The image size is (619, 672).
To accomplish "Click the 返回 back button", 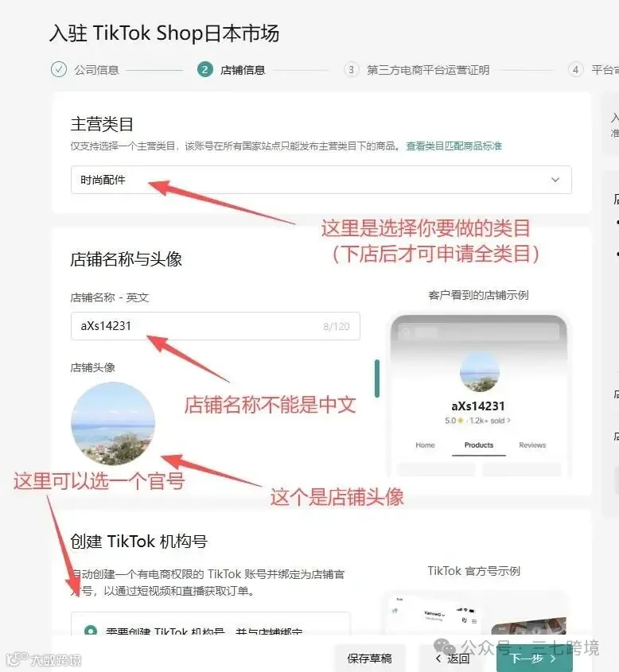I will (453, 658).
